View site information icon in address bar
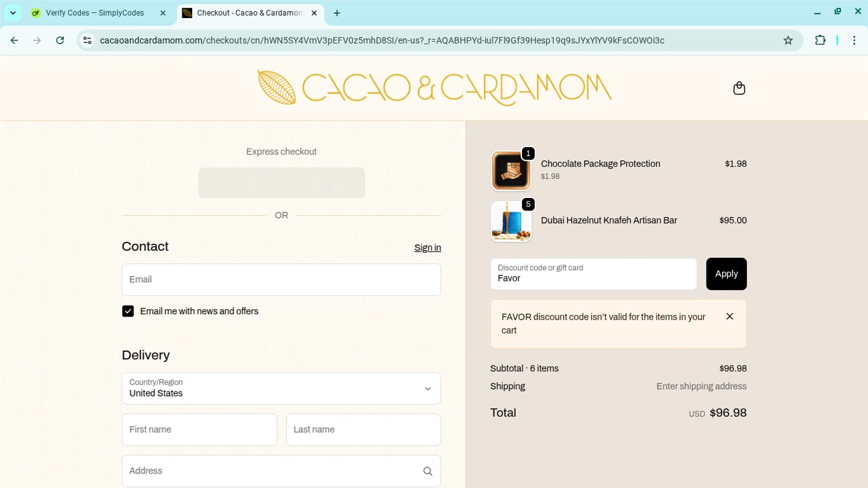 click(87, 41)
